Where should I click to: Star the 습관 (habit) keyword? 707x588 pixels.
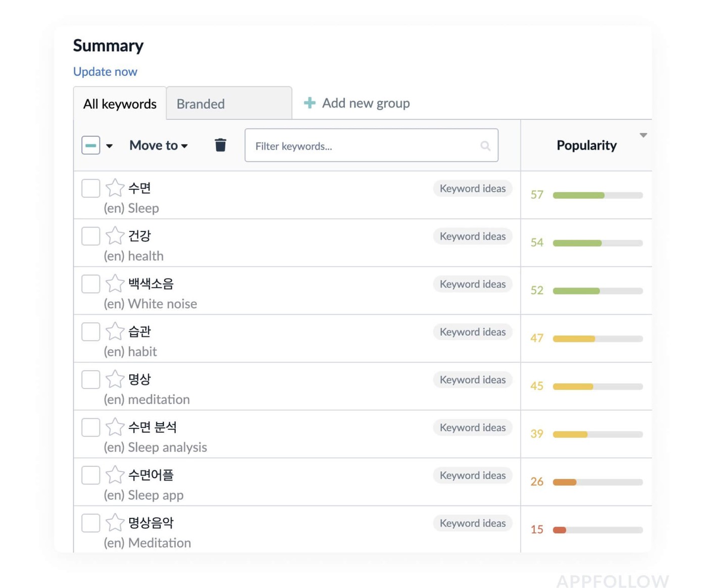tap(115, 331)
